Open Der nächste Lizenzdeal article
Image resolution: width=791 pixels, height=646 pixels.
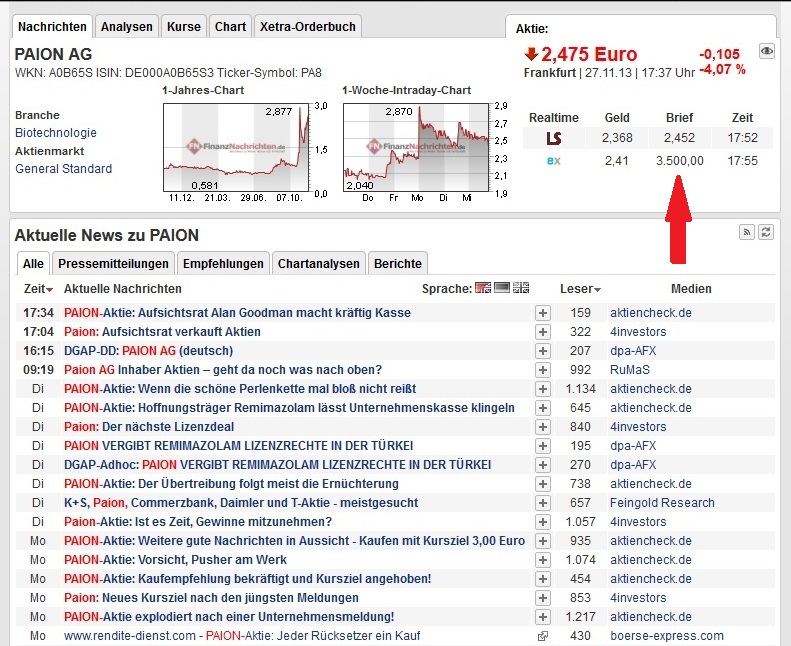[x=149, y=427]
